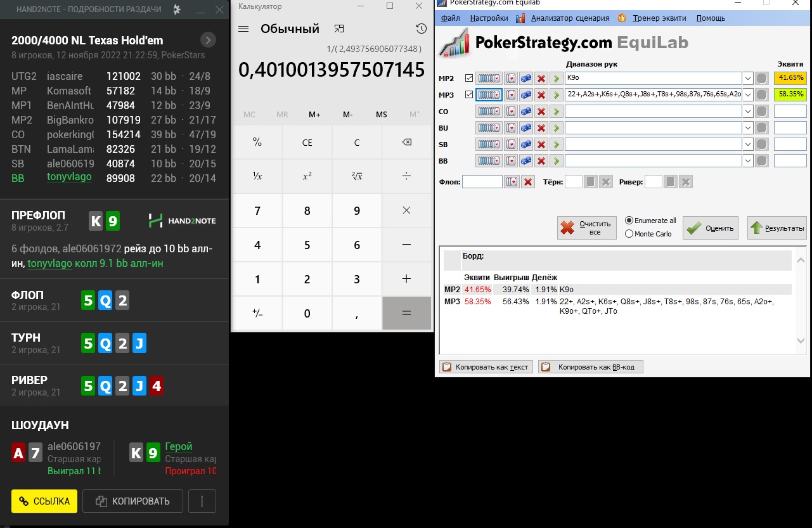
Task: Open card picker icon in MP3 row
Action: (511, 95)
